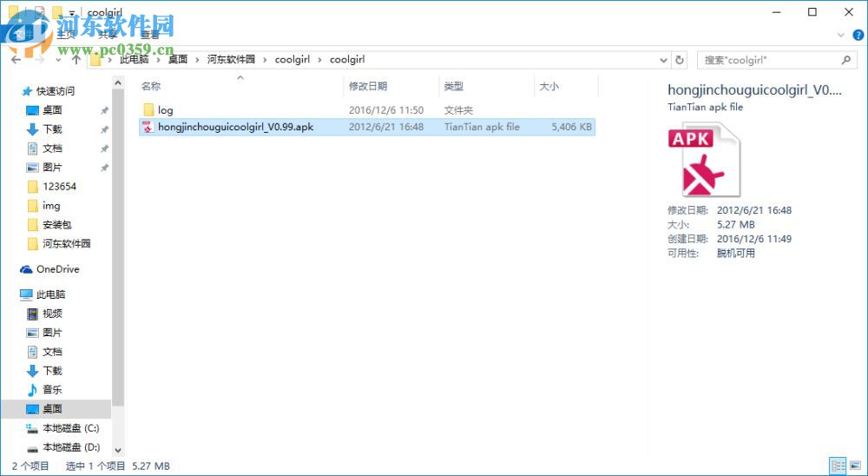Open the blue Help question-mark icon
Viewport: 868px width, 476px height.
[858, 35]
